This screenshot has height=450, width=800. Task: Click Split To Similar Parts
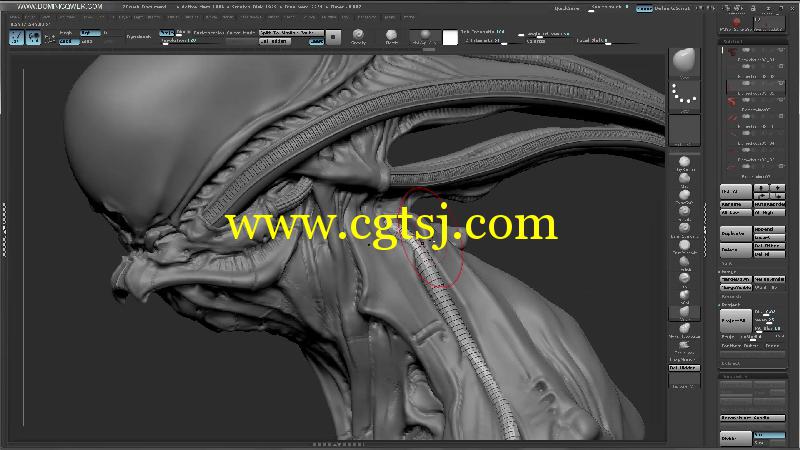click(291, 33)
